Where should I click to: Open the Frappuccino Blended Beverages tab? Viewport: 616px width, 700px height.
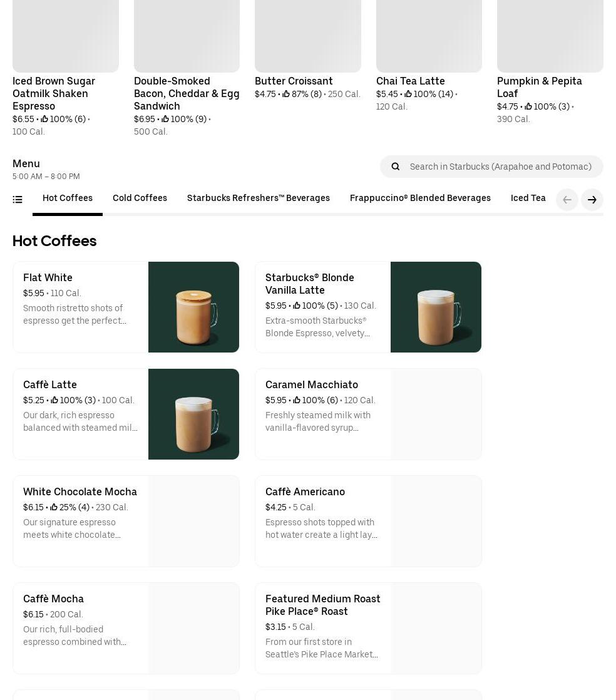tap(420, 198)
